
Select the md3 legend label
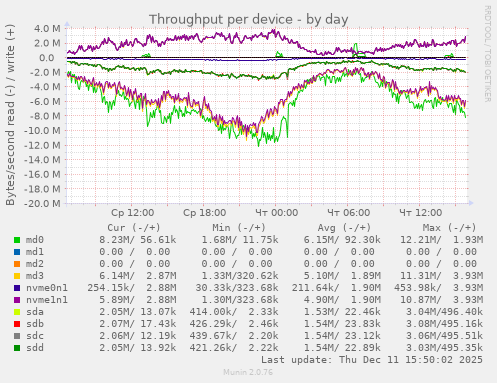[x=35, y=276]
